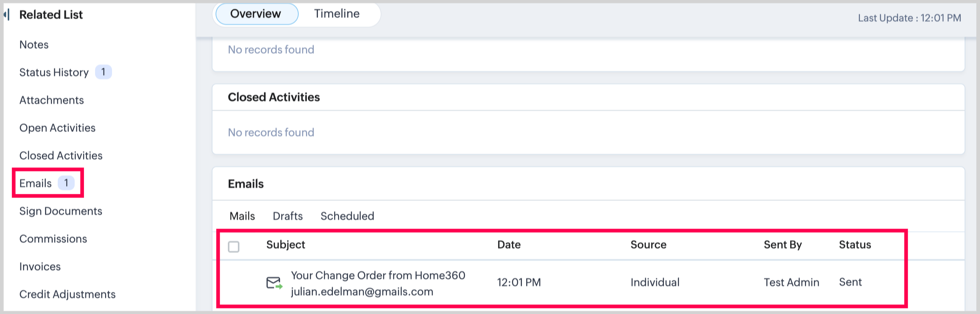
Task: Open Invoices related list
Action: [40, 267]
